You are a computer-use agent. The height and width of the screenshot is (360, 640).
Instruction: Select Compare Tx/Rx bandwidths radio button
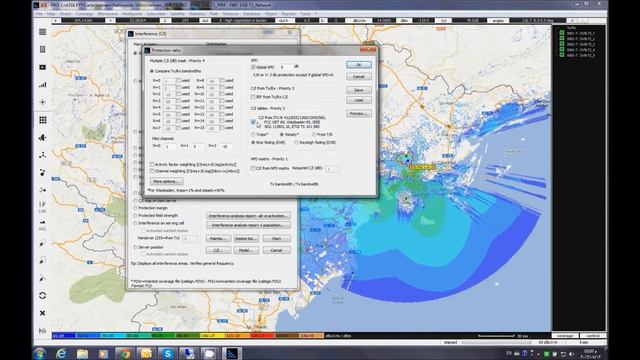[152, 71]
